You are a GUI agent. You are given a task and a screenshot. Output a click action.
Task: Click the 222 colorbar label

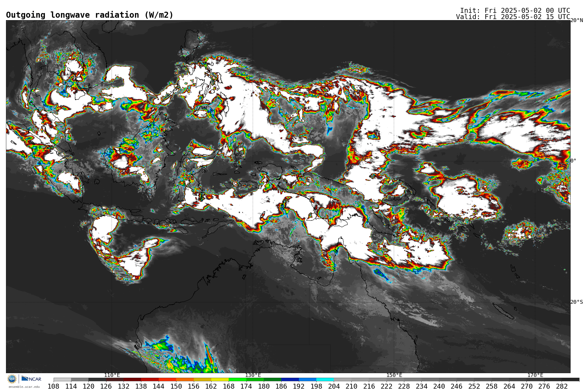point(386,386)
